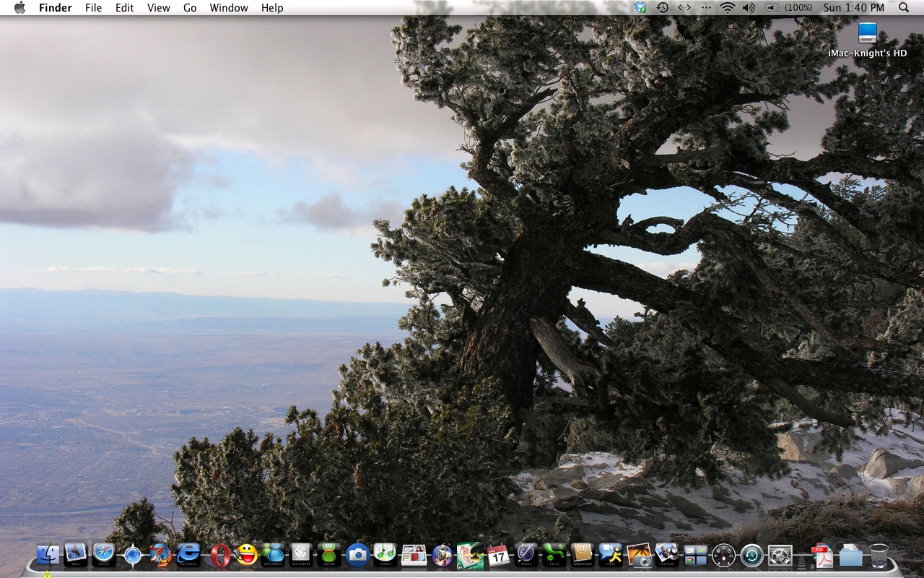Launch Mail from the Dock

pos(76,555)
